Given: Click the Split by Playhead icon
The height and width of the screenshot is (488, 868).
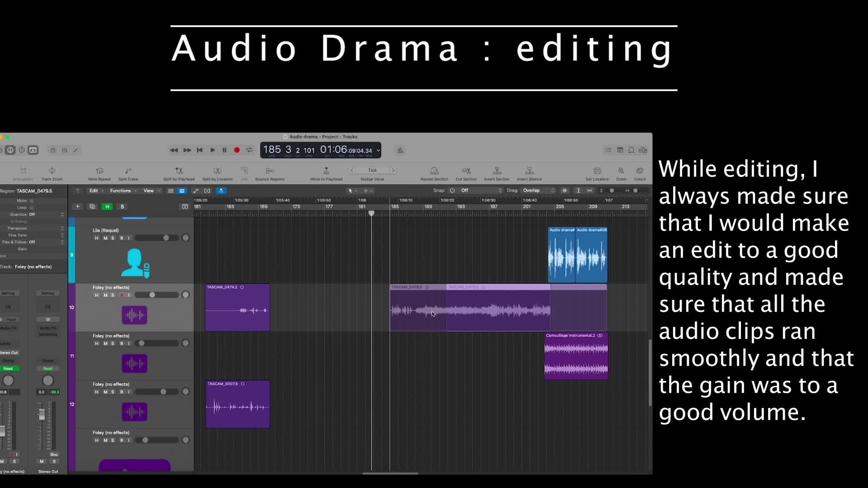Looking at the screenshot, I should (x=179, y=170).
